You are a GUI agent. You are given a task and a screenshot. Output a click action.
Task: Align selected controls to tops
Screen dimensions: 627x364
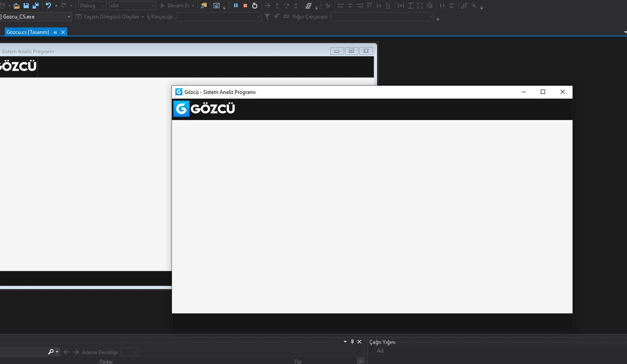click(369, 6)
